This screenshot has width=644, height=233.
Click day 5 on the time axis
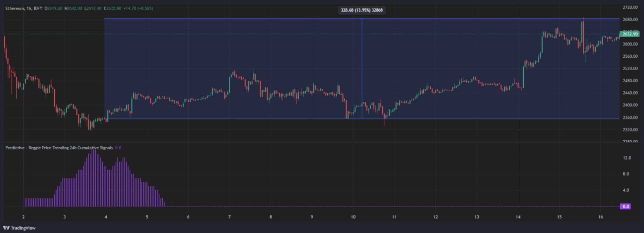point(147,217)
